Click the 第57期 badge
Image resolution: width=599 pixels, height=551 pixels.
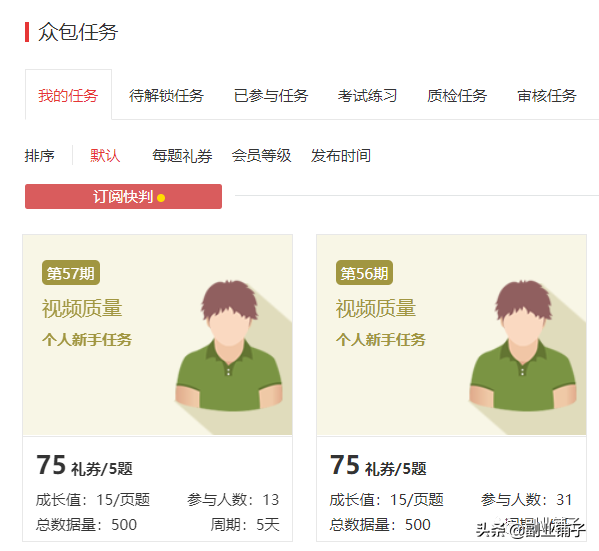click(71, 273)
